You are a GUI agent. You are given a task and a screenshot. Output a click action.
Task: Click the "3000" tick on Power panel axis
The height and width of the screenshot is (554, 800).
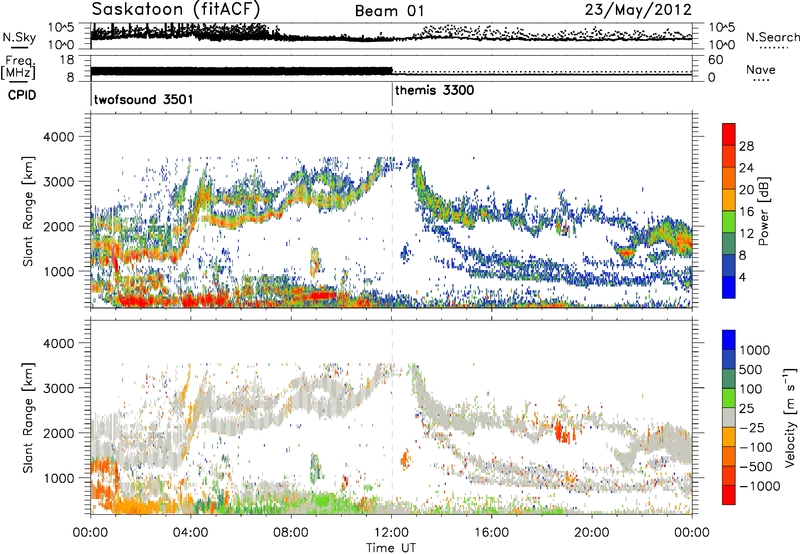tap(59, 182)
